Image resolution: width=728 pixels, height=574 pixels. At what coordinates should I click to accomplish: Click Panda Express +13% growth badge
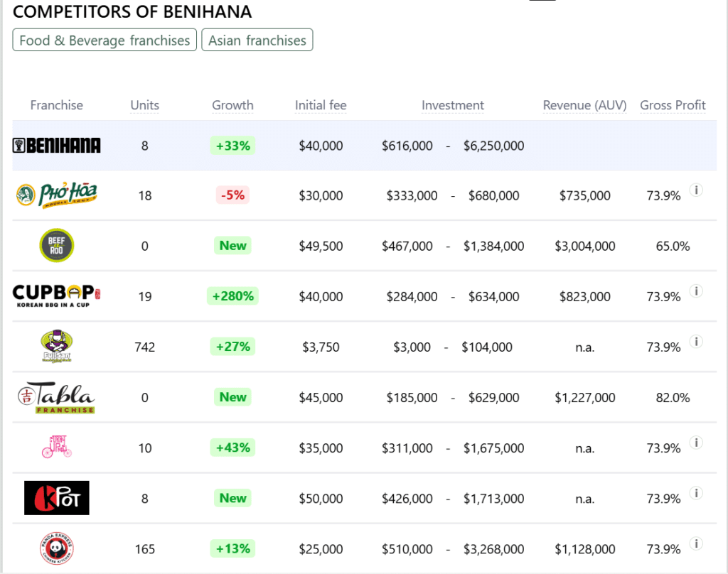tap(232, 549)
